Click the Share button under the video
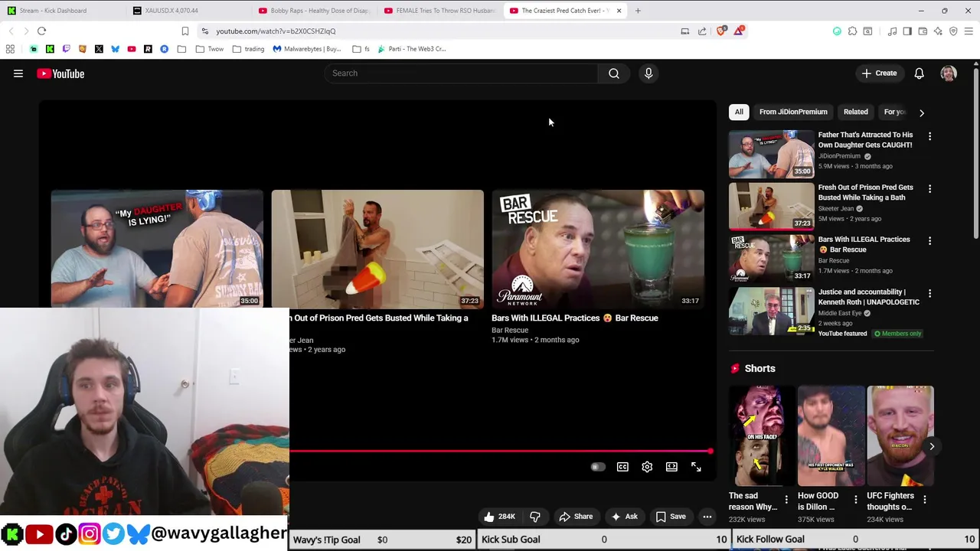980x551 pixels. pos(576,517)
